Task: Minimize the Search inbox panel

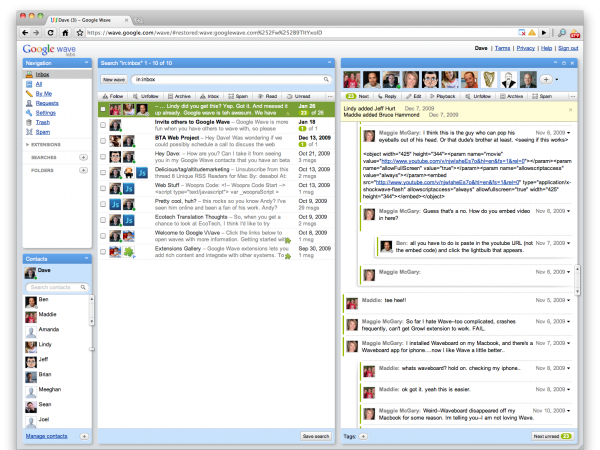Action: pos(329,62)
